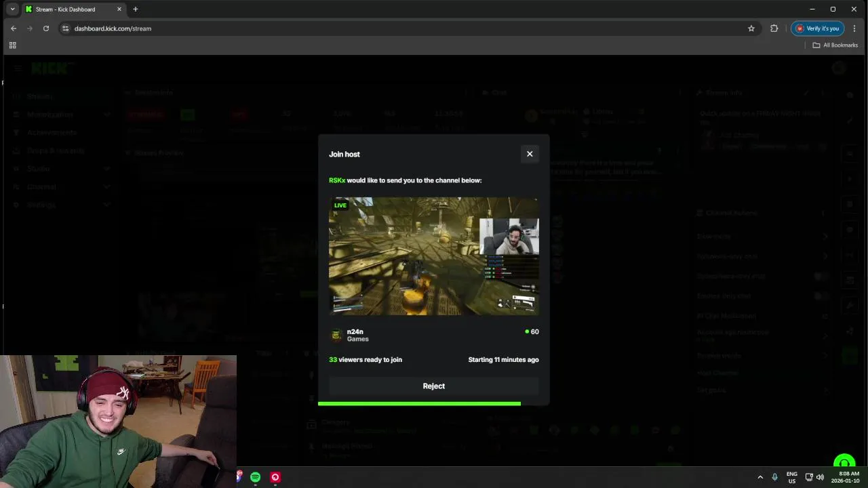The height and width of the screenshot is (488, 868).
Task: Click the '33 viewers ready to join' text
Action: (x=366, y=360)
